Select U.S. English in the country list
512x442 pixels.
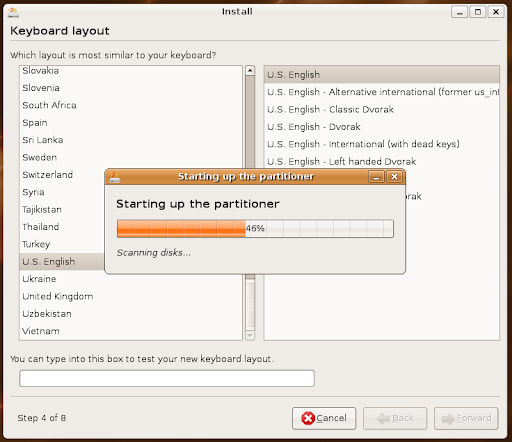pyautogui.click(x=62, y=262)
